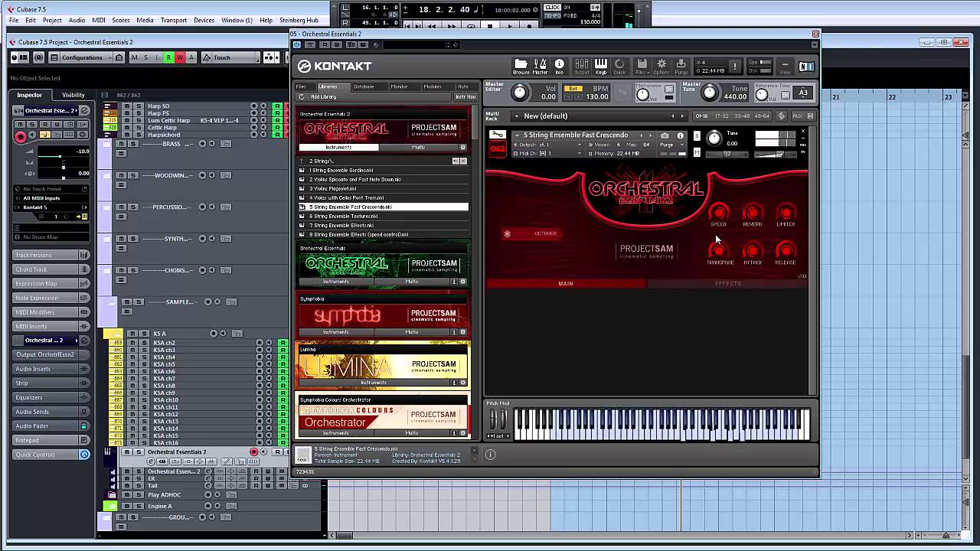Click Kontakt's Purge icon
Screen dimensions: 980x551
pos(681,66)
